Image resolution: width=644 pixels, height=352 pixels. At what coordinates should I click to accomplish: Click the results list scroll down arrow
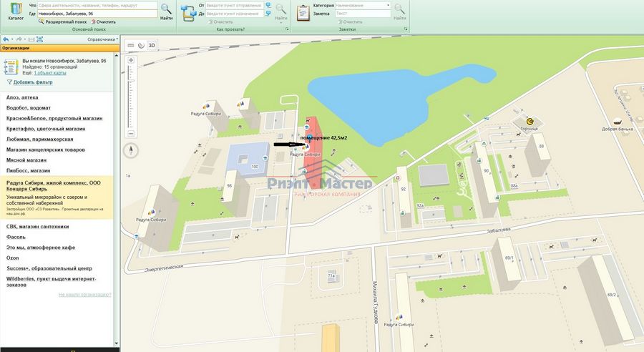point(116,343)
